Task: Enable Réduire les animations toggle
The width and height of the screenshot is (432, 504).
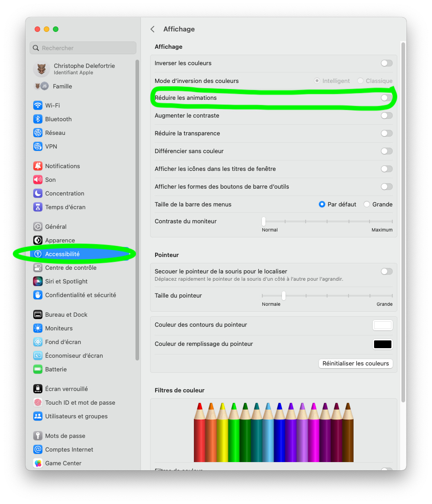Action: point(386,98)
